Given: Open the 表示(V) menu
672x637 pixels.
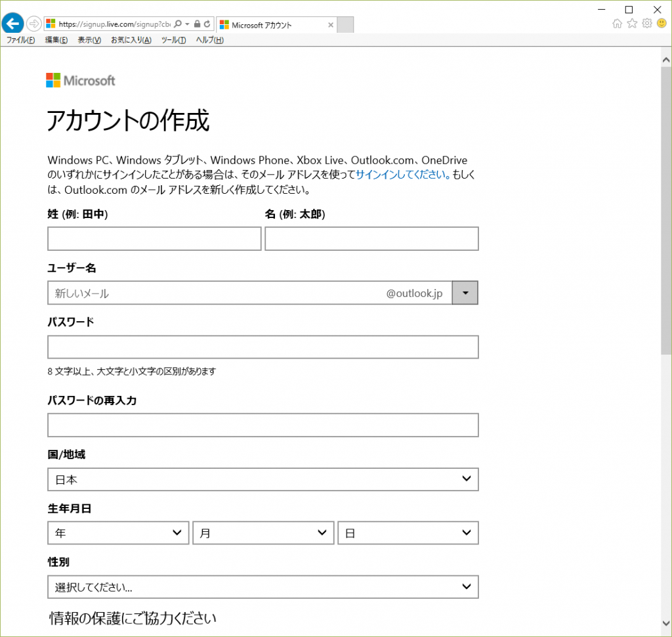Looking at the screenshot, I should [89, 40].
